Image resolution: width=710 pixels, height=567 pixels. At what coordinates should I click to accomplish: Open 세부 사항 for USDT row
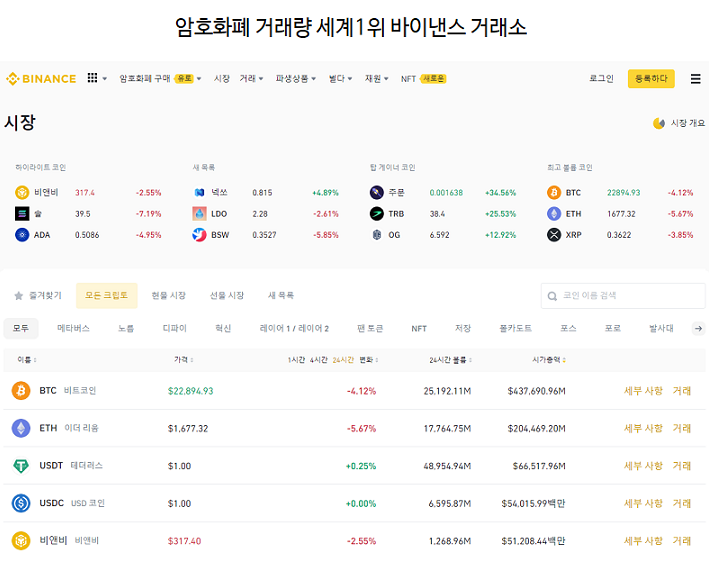[x=643, y=466]
